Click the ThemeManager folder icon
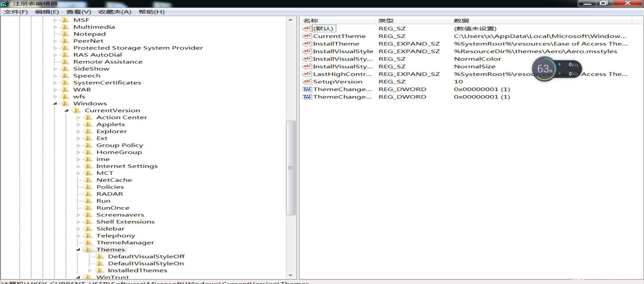 [x=89, y=243]
